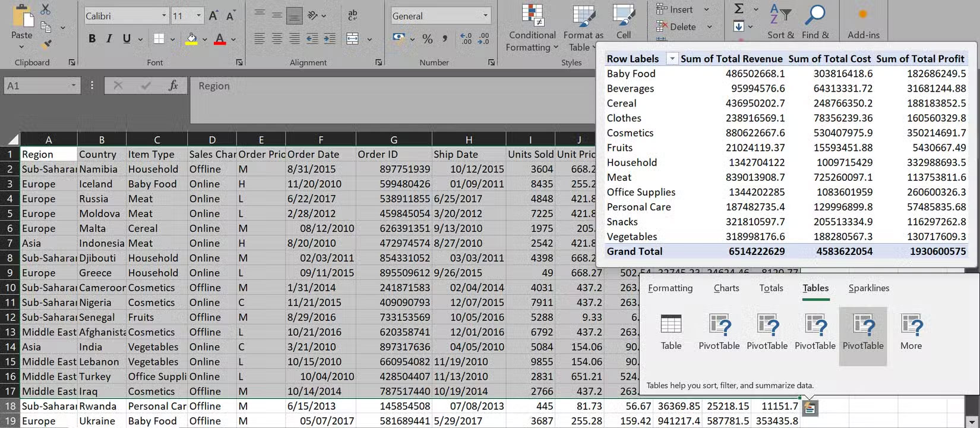
Task: Switch to the Sparklines tab
Action: tap(868, 288)
